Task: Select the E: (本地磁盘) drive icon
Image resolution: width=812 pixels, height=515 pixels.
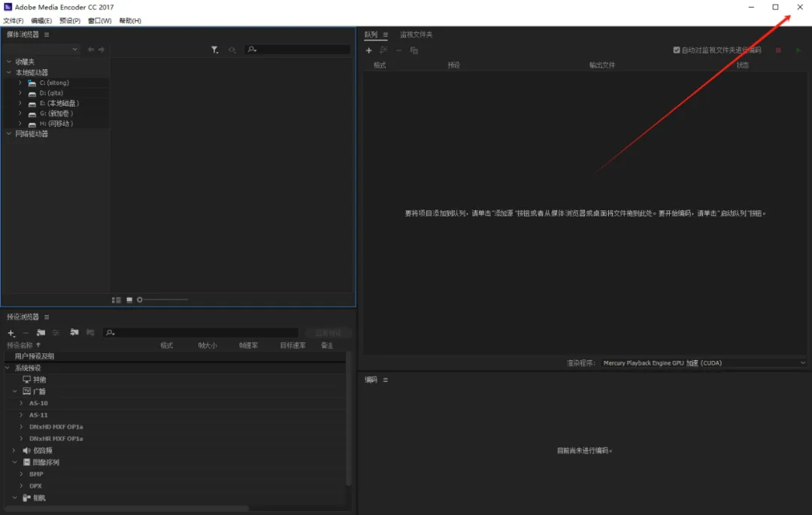Action: 32,104
